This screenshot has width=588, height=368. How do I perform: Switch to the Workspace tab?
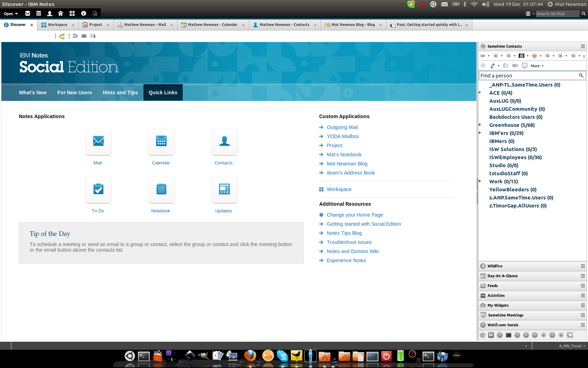pyautogui.click(x=57, y=25)
